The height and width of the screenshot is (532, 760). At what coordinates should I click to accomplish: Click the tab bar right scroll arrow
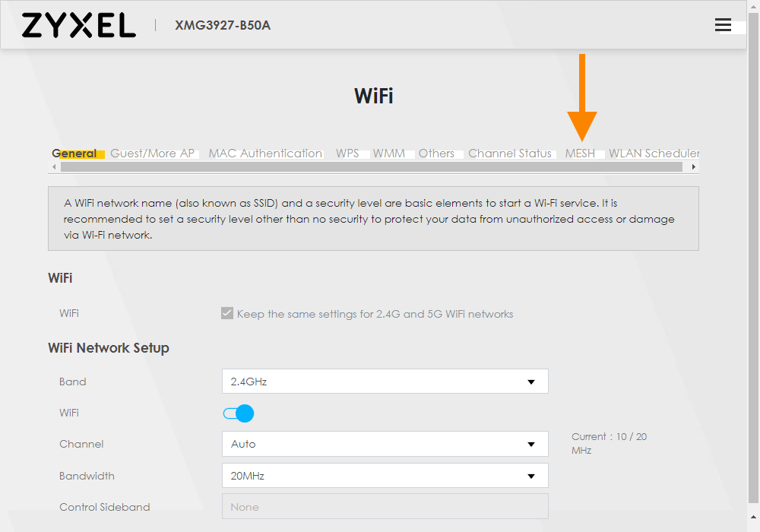pyautogui.click(x=694, y=167)
